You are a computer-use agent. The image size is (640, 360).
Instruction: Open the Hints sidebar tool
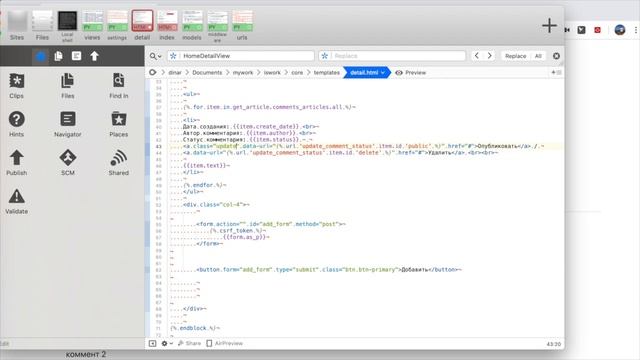point(16,124)
